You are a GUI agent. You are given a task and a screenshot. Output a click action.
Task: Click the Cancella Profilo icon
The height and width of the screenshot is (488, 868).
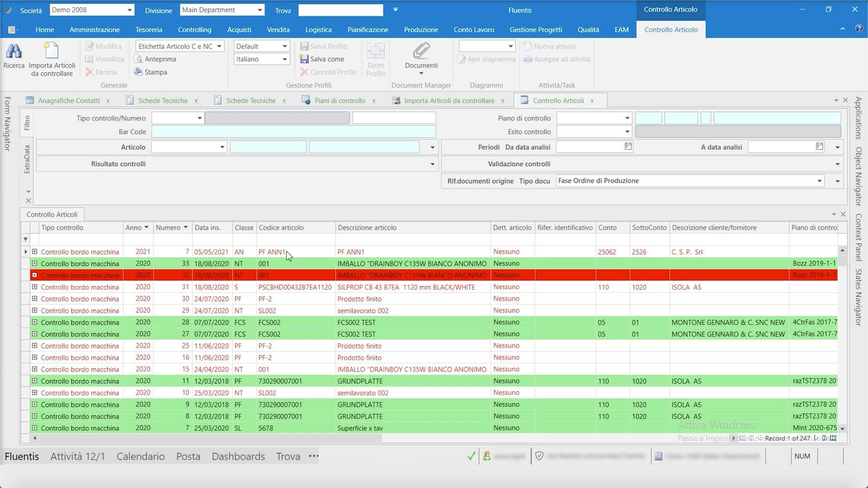pos(304,72)
